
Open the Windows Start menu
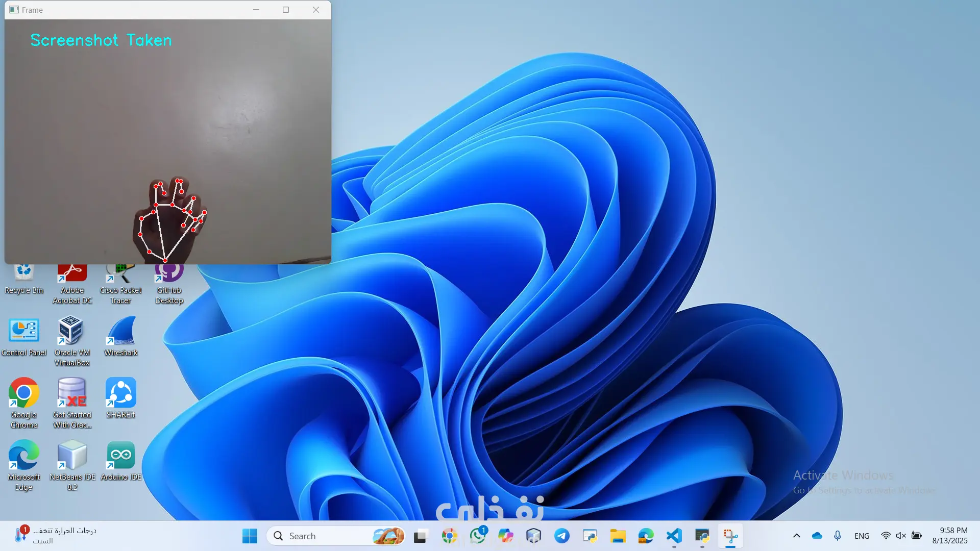(250, 536)
